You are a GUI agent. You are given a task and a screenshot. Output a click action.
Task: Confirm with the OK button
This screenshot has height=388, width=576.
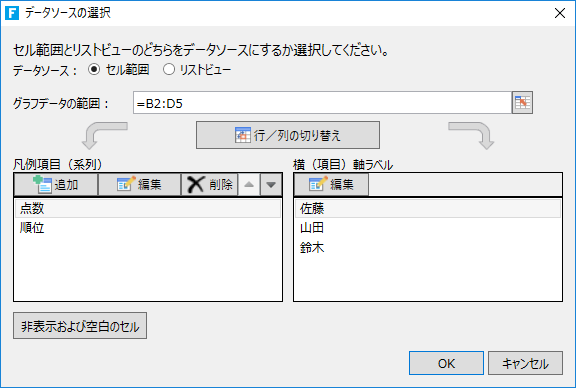coord(446,363)
